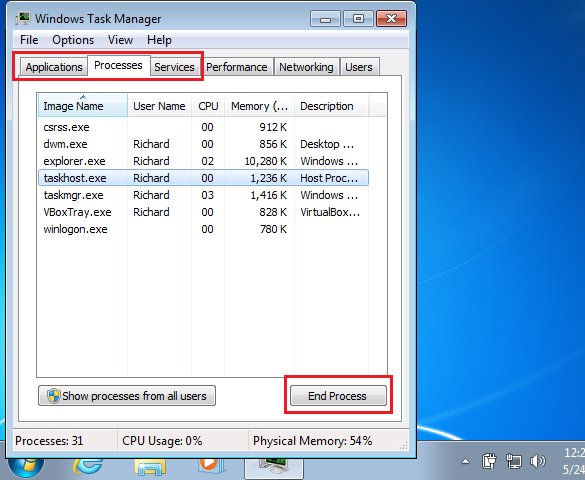Open the volume speaker tray icon

(x=537, y=461)
